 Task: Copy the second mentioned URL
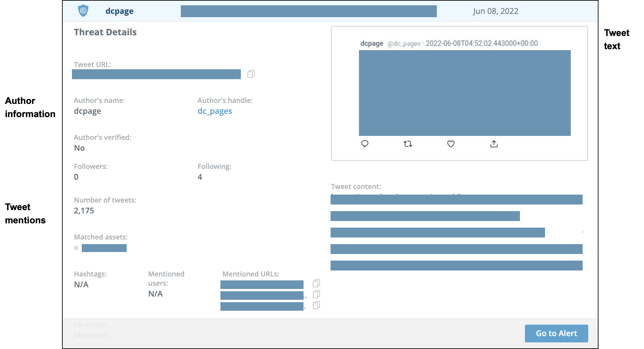coord(316,294)
